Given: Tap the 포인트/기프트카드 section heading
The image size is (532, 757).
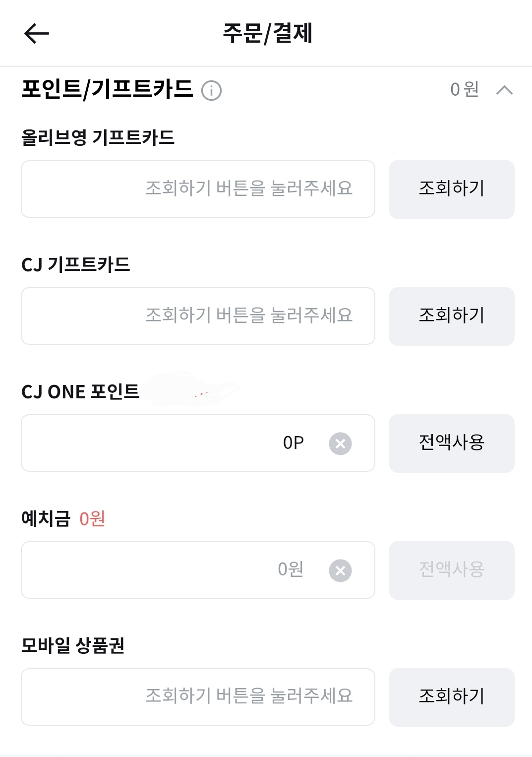Looking at the screenshot, I should click(x=107, y=90).
